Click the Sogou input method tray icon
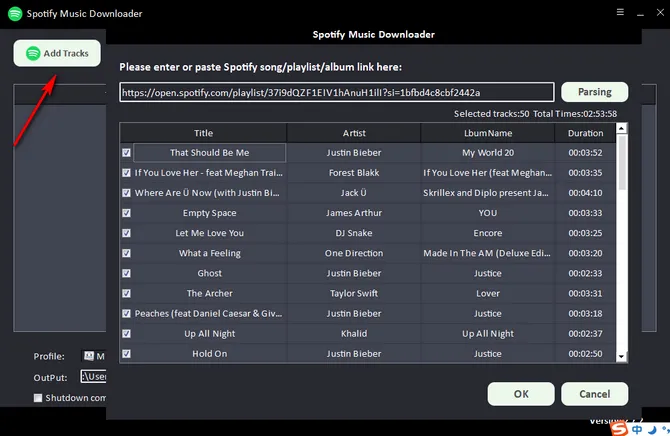Screen dimensions: 670x436 pyautogui.click(x=619, y=429)
